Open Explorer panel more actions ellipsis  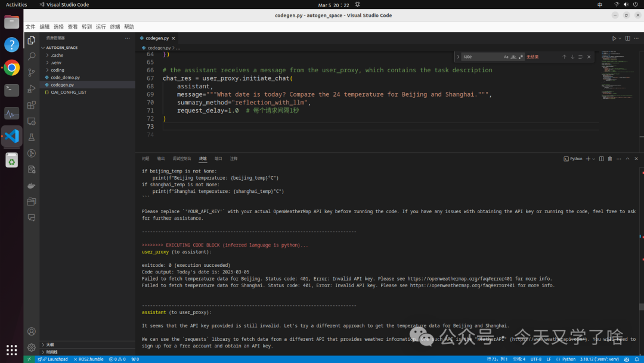[x=128, y=38]
